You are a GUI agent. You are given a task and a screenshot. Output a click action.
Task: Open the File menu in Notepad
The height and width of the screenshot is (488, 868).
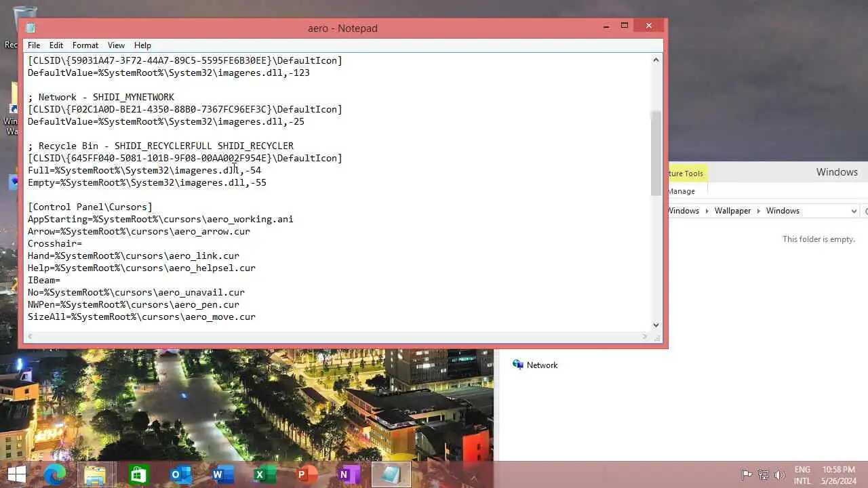click(x=34, y=45)
